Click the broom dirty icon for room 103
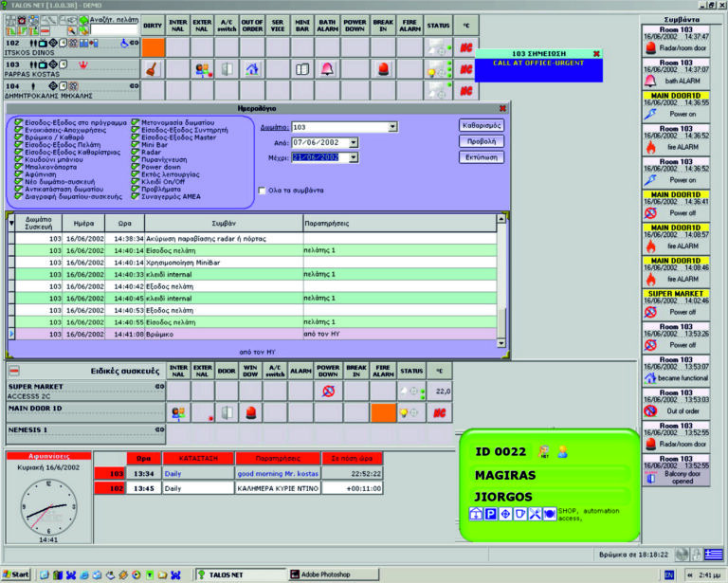This screenshot has height=583, width=728. (152, 69)
